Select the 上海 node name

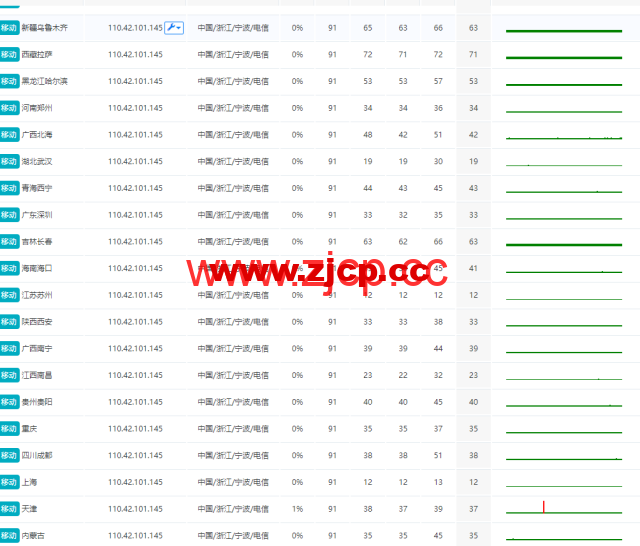click(29, 482)
